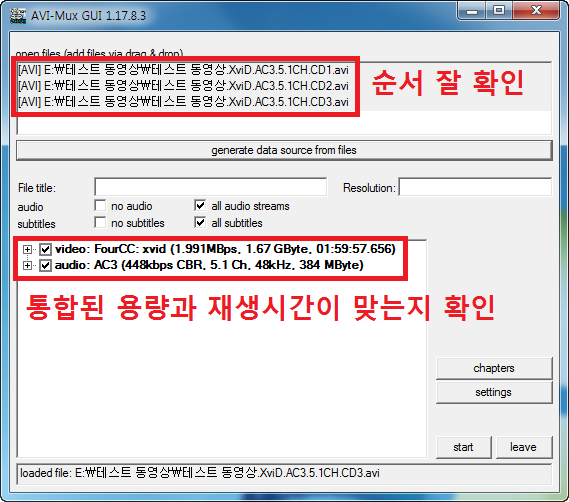
Task: Close the AVI-Mux GUI window
Action: tap(536, 11)
